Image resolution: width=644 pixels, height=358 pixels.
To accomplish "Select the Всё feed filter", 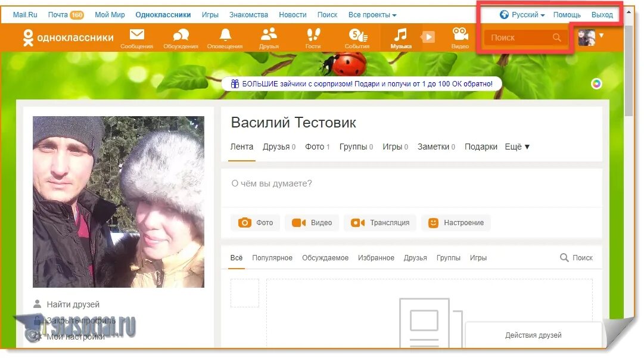I will (x=236, y=257).
